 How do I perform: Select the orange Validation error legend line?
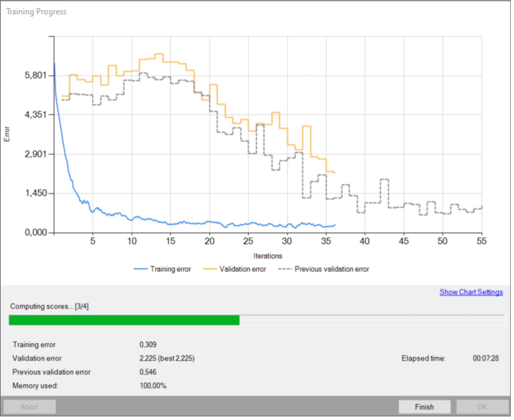point(210,269)
